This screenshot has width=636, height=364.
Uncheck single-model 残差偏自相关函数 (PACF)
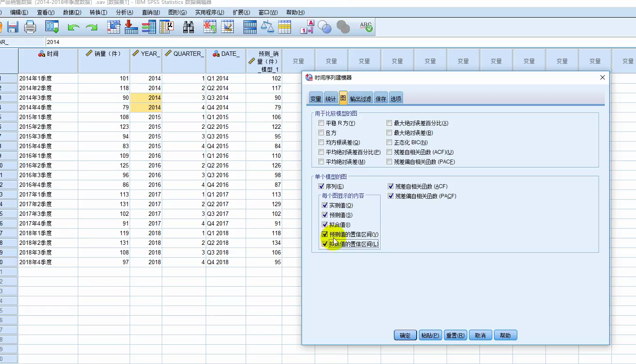tap(391, 196)
